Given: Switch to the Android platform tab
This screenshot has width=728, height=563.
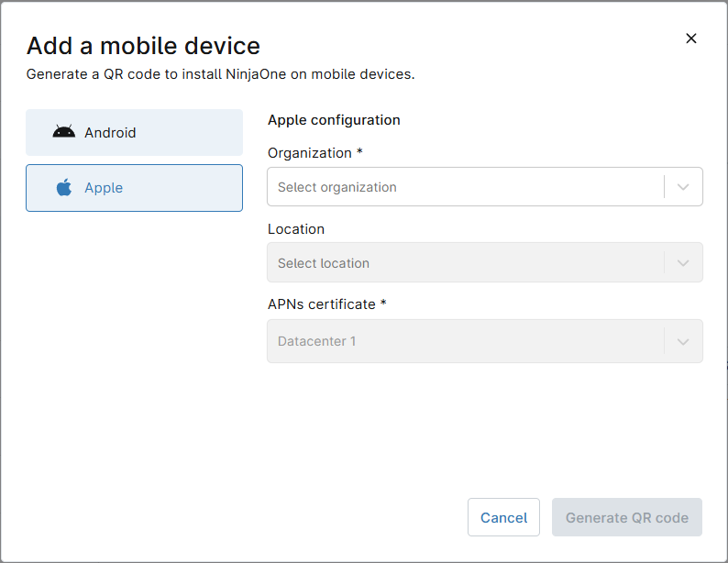Looking at the screenshot, I should pos(134,132).
